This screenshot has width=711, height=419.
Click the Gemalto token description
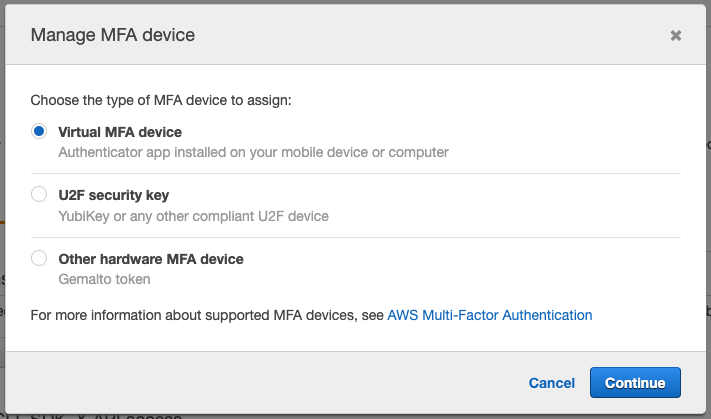pyautogui.click(x=104, y=280)
